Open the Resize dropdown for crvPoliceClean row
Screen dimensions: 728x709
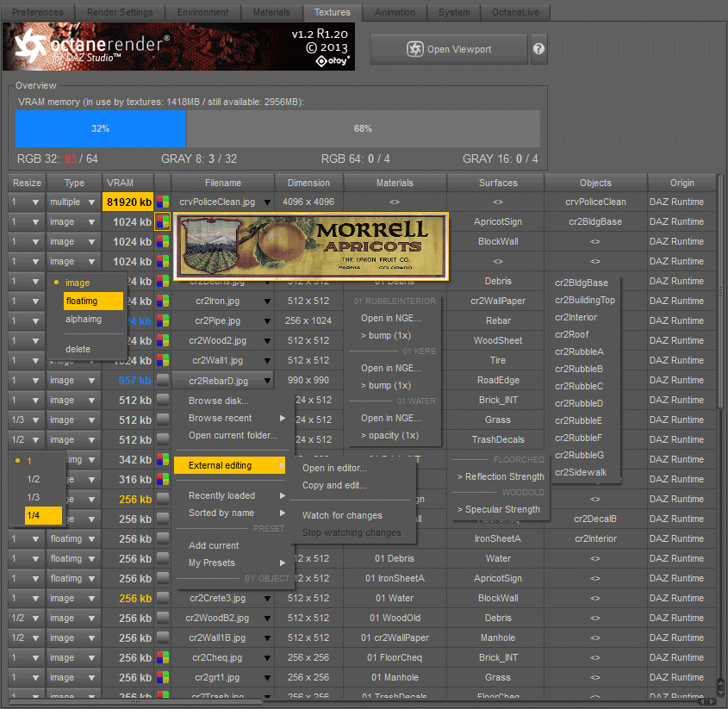27,202
